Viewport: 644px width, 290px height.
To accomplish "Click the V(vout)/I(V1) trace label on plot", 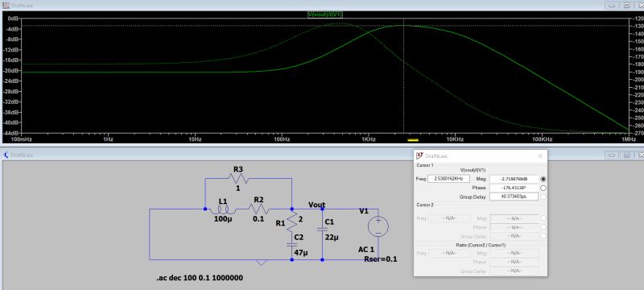I will tap(325, 14).
